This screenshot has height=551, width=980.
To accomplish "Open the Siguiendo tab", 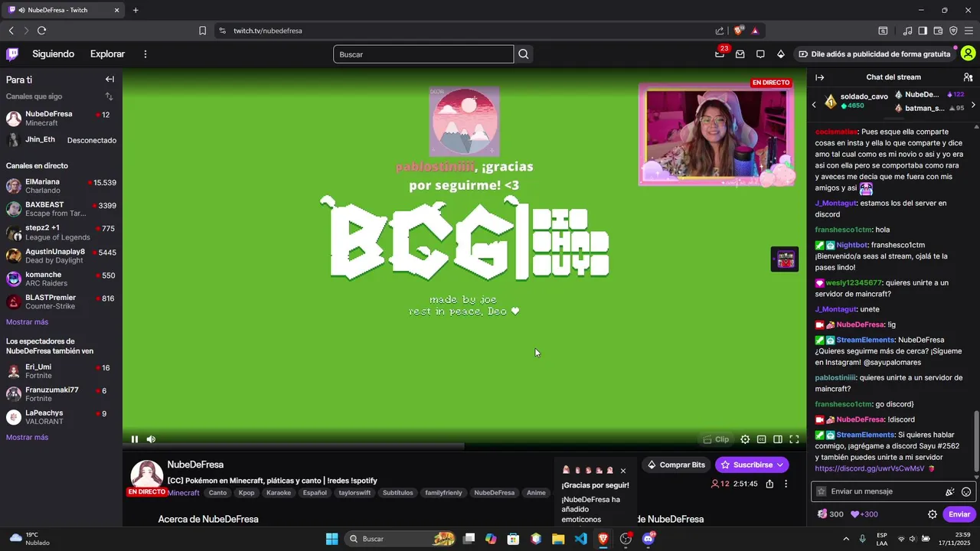I will pos(53,54).
